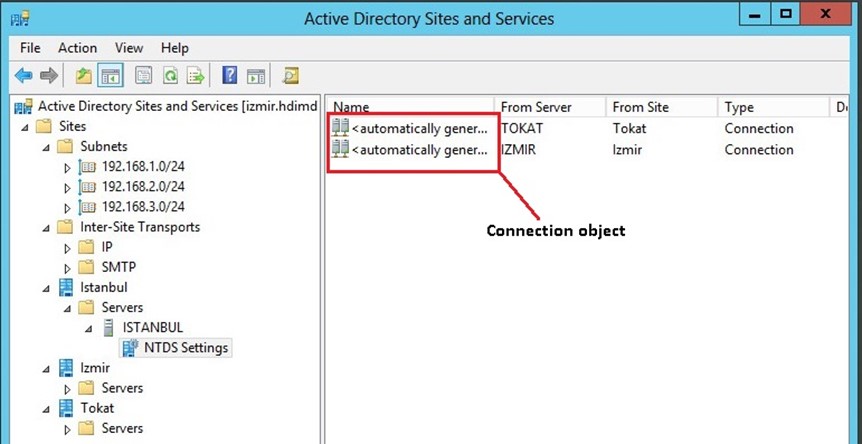Collapse Inter-Site Transports node
The image size is (862, 444).
[x=46, y=228]
